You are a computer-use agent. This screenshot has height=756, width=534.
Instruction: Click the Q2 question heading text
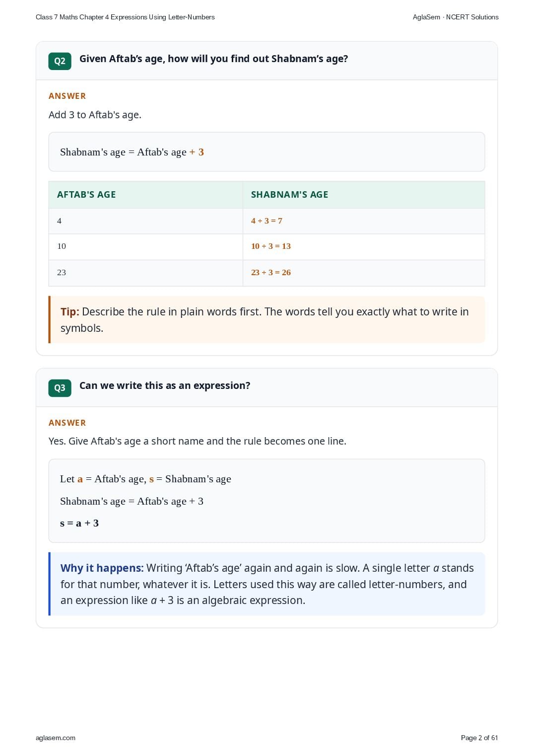click(x=213, y=59)
